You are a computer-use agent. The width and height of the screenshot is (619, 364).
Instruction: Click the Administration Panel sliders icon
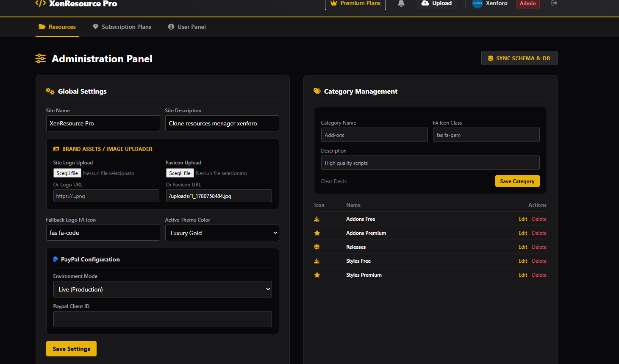(41, 58)
